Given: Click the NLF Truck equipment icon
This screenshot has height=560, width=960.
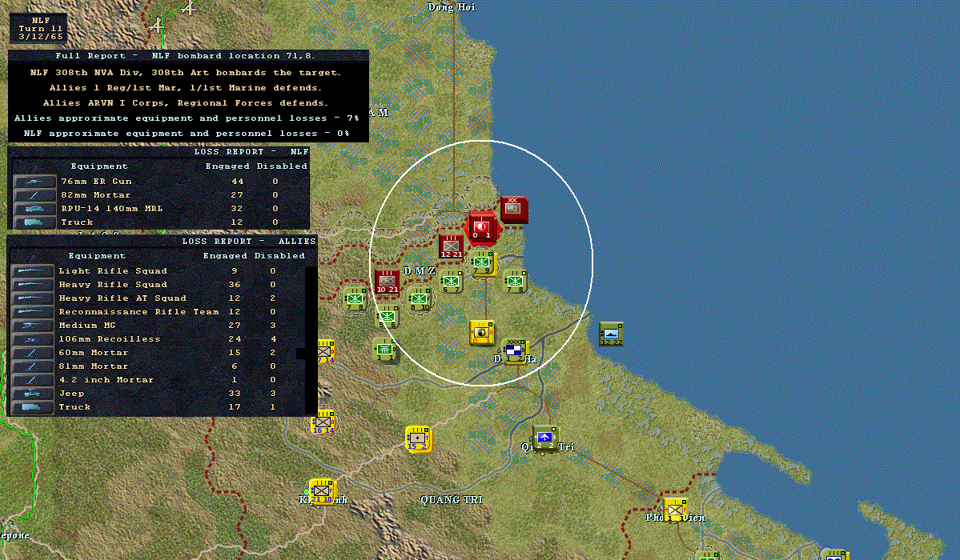Looking at the screenshot, I should pos(34,222).
